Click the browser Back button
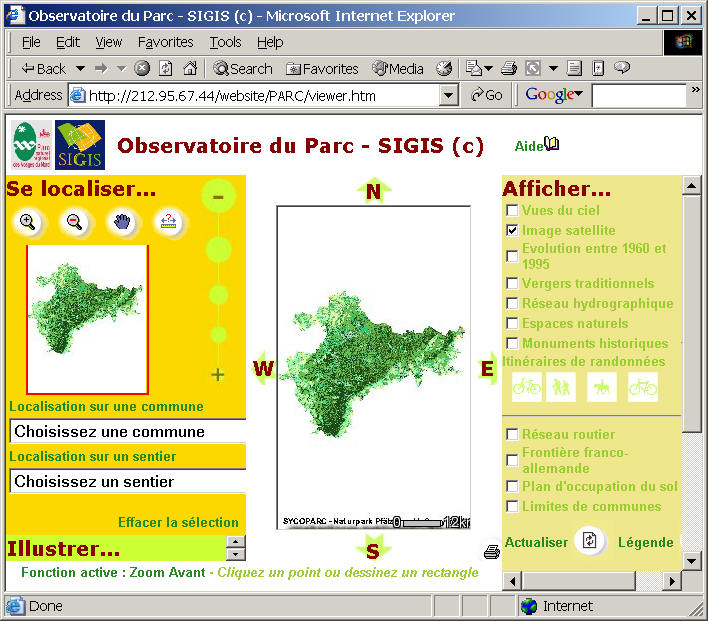The height and width of the screenshot is (621, 708). pyautogui.click(x=44, y=69)
